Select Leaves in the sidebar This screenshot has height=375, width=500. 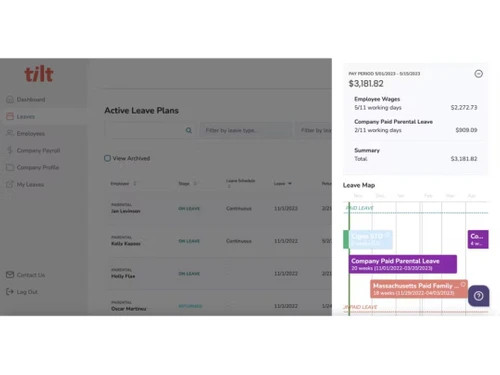[26, 116]
